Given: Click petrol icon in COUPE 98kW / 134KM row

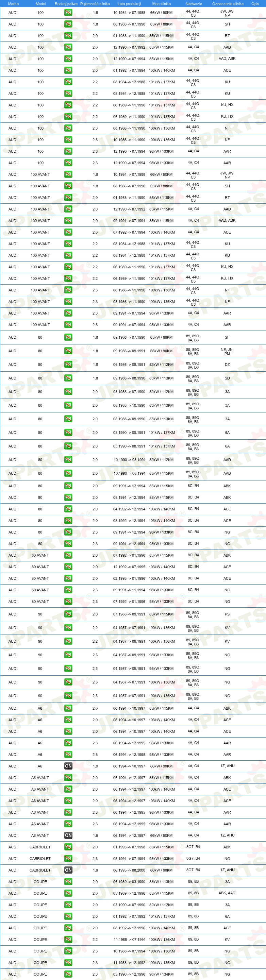Looking at the screenshot, I should pos(68,974).
